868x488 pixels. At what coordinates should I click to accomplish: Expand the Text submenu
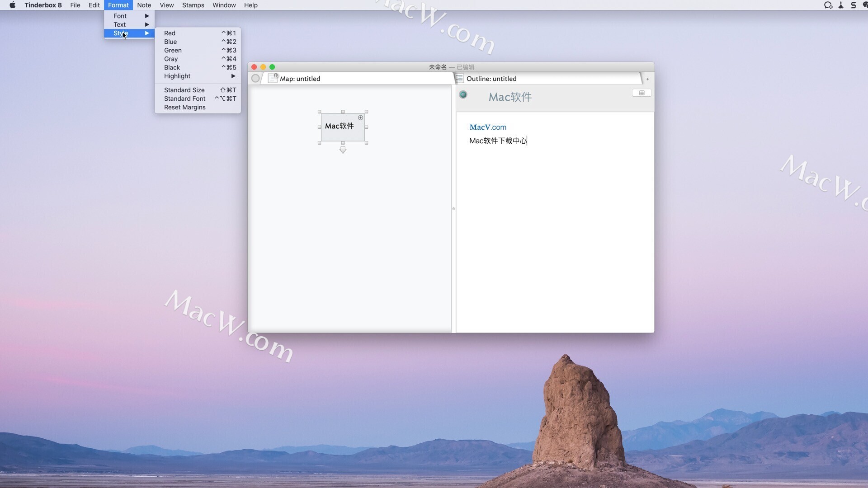pyautogui.click(x=129, y=24)
